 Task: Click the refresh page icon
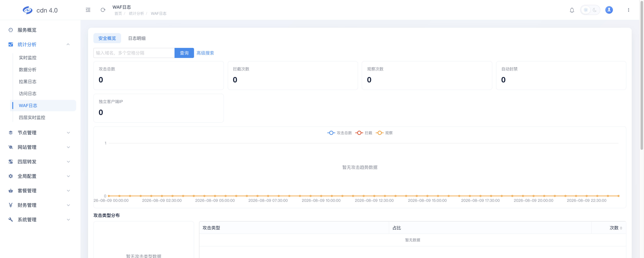(x=103, y=10)
